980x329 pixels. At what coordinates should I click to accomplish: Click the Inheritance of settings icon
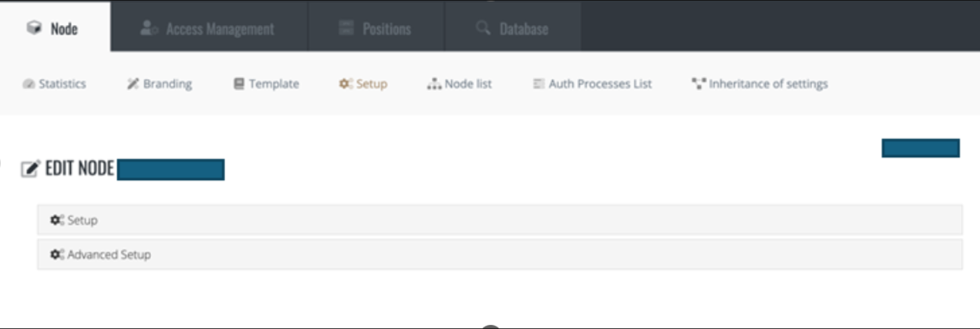coord(699,84)
